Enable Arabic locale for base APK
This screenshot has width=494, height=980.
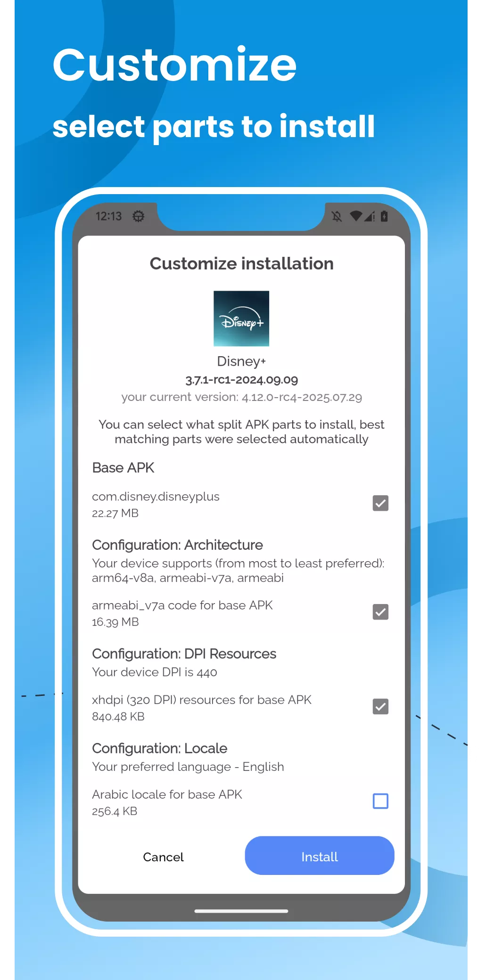coord(380,801)
